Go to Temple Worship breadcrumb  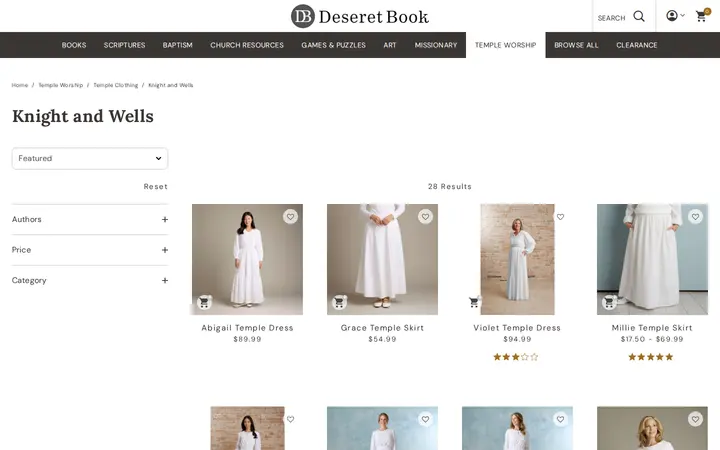tap(61, 85)
